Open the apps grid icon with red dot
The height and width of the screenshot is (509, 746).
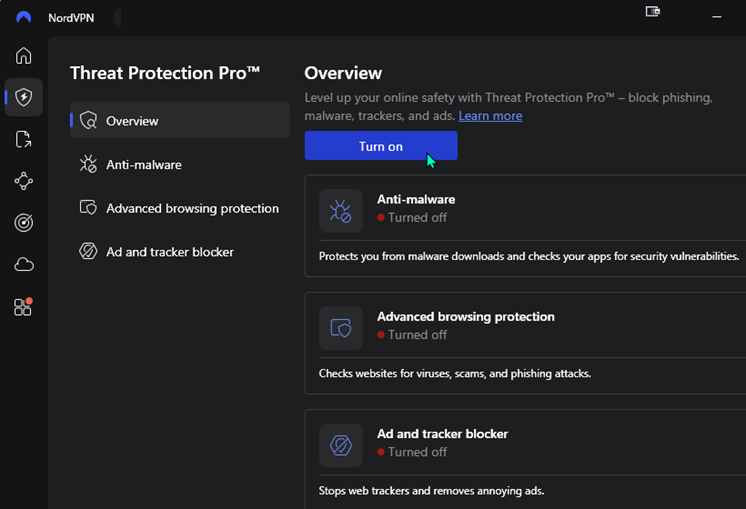pyautogui.click(x=24, y=307)
